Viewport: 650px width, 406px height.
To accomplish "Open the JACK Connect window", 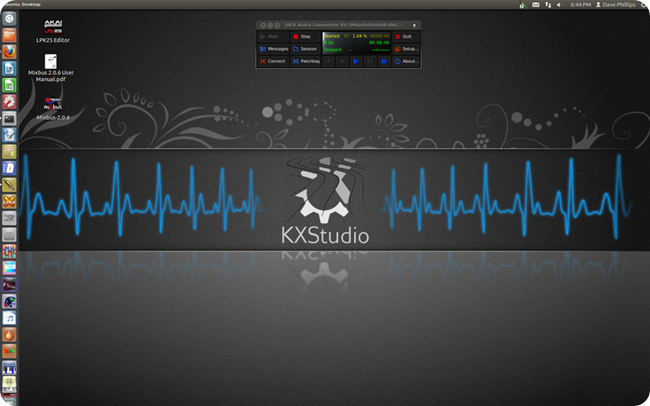I will 273,61.
